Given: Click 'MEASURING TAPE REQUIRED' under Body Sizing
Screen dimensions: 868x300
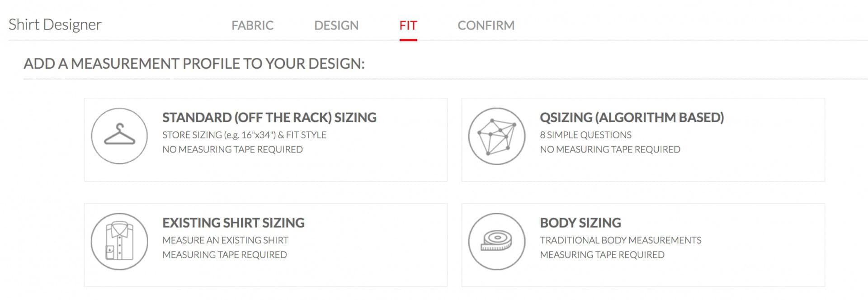Looking at the screenshot, I should coord(602,255).
